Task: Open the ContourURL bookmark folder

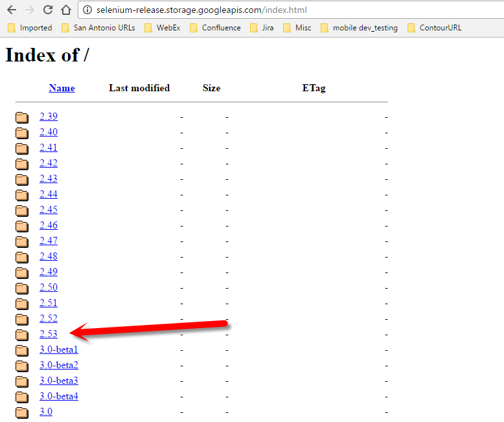Action: pyautogui.click(x=435, y=28)
